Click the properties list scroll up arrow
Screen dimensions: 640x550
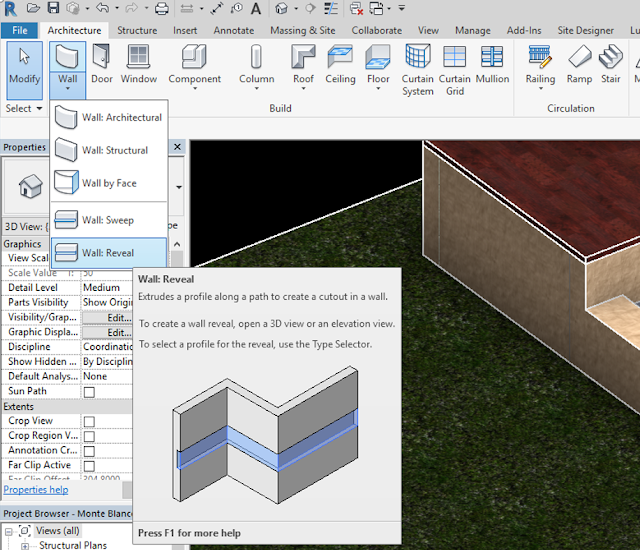tap(177, 244)
